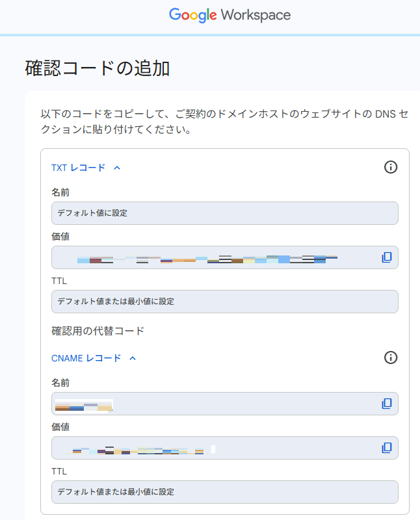Copy the CNAME record value
Viewport: 420px width, 520px height.
tap(387, 448)
